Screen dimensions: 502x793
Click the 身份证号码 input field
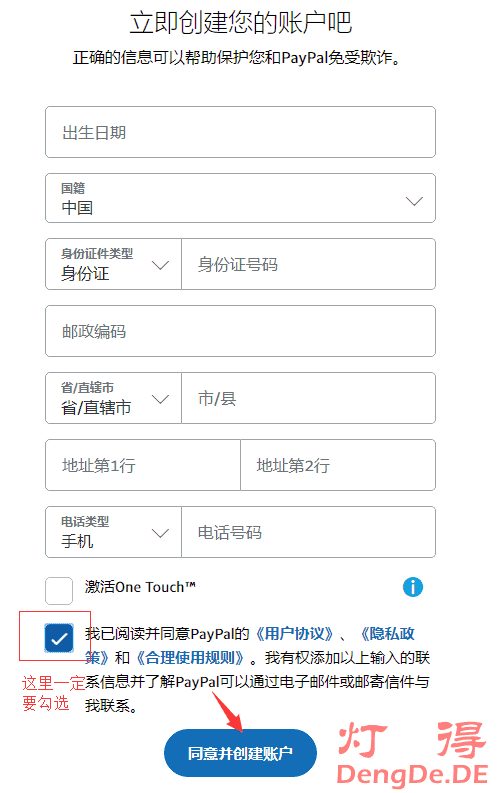click(308, 264)
